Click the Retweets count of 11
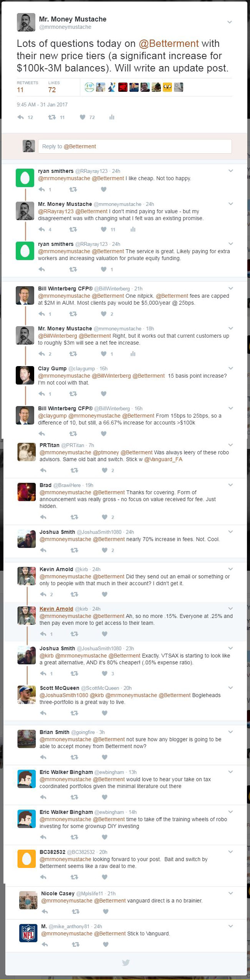The height and width of the screenshot is (980, 250). 20,90
